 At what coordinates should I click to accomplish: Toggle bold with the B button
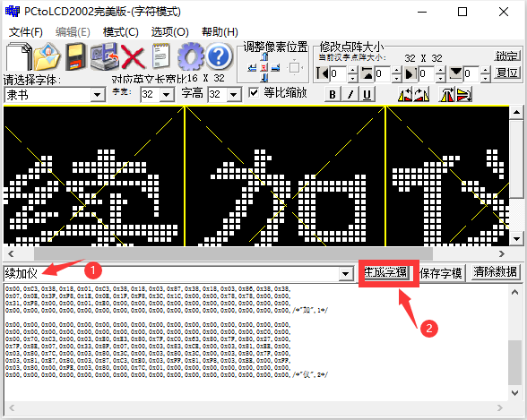pos(333,94)
